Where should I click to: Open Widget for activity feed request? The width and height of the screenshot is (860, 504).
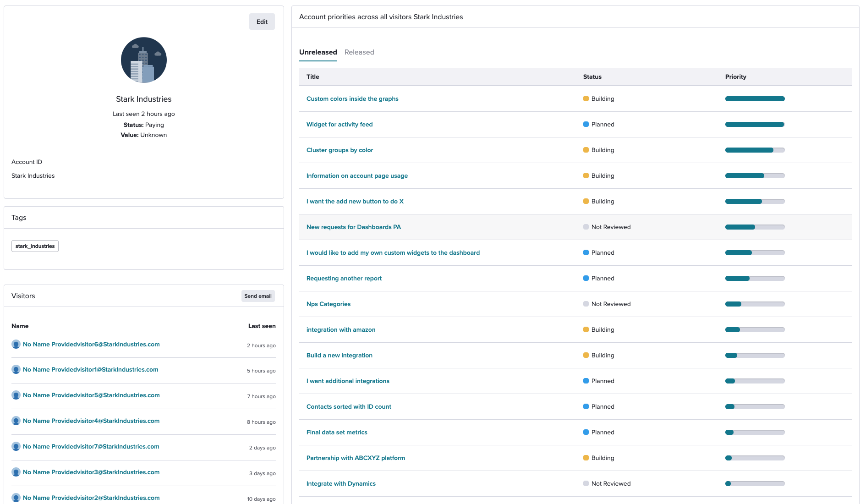(x=340, y=124)
